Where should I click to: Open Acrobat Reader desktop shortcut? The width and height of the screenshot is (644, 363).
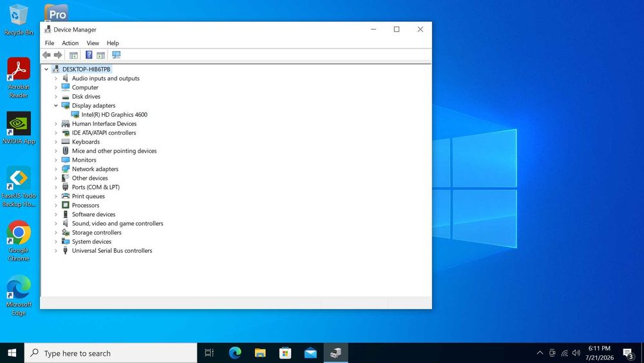19,78
